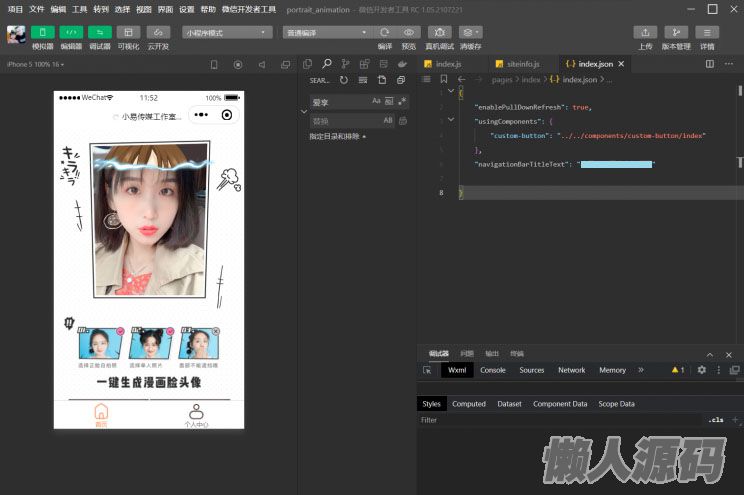The height and width of the screenshot is (495, 744).
Task: Open source control in the activity bar
Action: 345,64
